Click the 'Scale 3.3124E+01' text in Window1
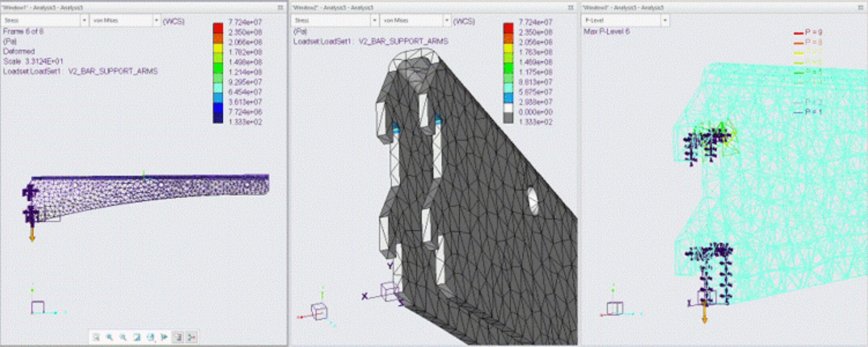Viewport: 868px width, 347px height. [33, 62]
